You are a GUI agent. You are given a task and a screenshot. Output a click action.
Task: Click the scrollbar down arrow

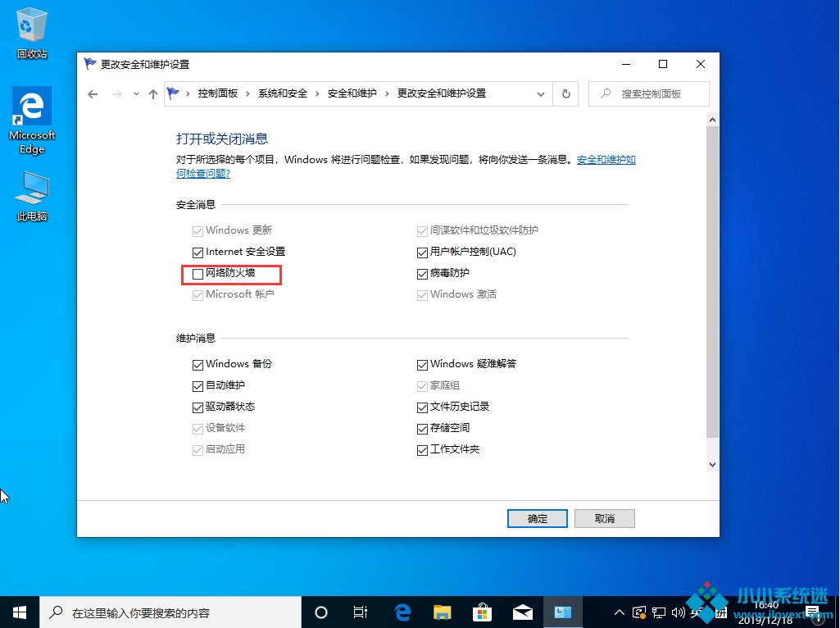click(x=712, y=465)
